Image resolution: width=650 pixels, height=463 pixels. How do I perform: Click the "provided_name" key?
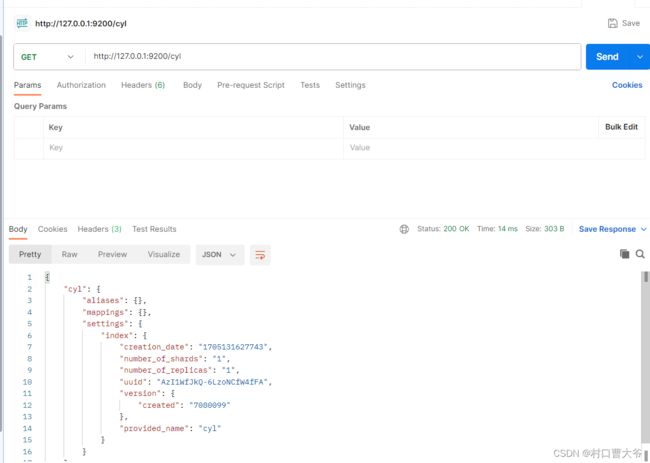tap(154, 428)
